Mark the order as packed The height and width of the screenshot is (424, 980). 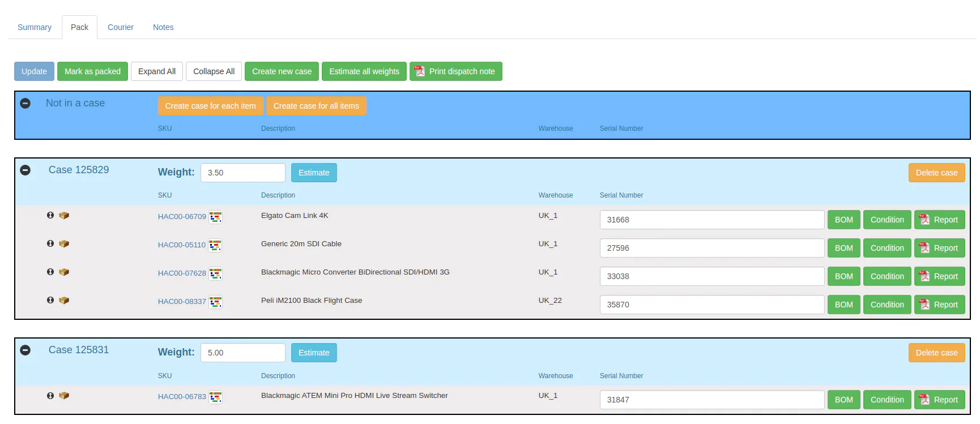tap(93, 71)
